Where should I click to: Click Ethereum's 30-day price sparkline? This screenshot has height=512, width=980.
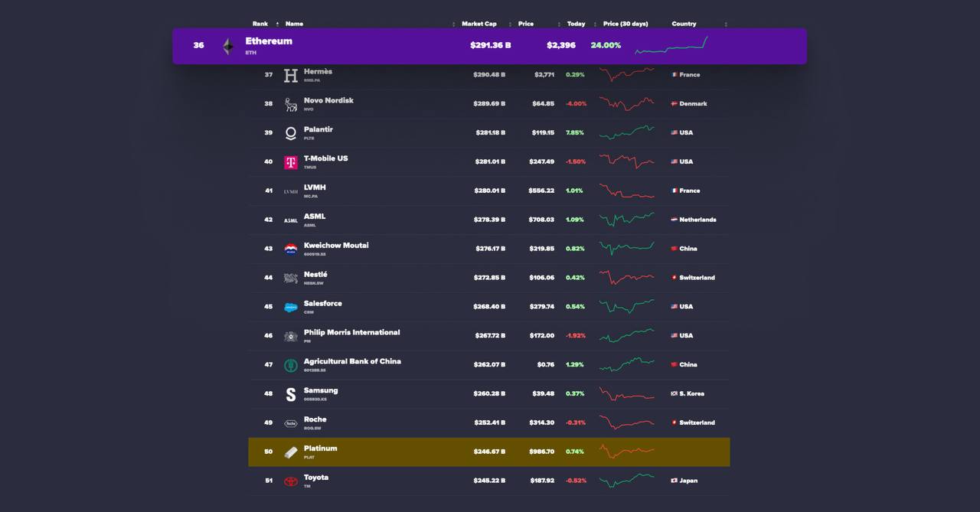pyautogui.click(x=671, y=45)
